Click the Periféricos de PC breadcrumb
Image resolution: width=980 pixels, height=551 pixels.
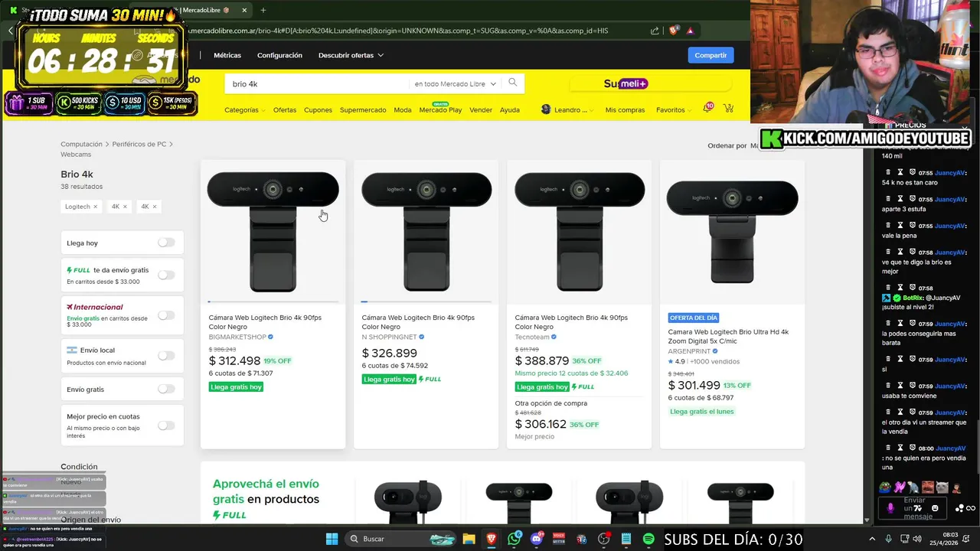click(139, 144)
